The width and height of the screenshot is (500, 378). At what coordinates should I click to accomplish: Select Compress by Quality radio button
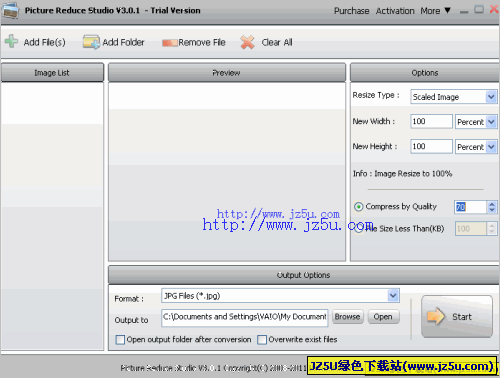358,207
